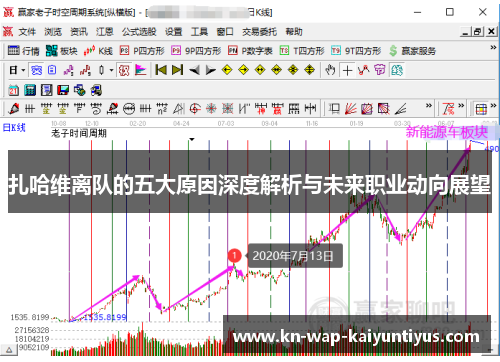This screenshot has height=362, width=500.
Task: Click the black triangle marker above the chart
Action: [x=192, y=139]
